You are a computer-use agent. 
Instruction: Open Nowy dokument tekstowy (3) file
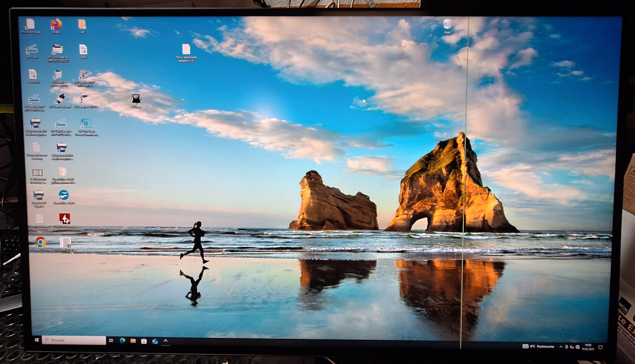[x=186, y=50]
